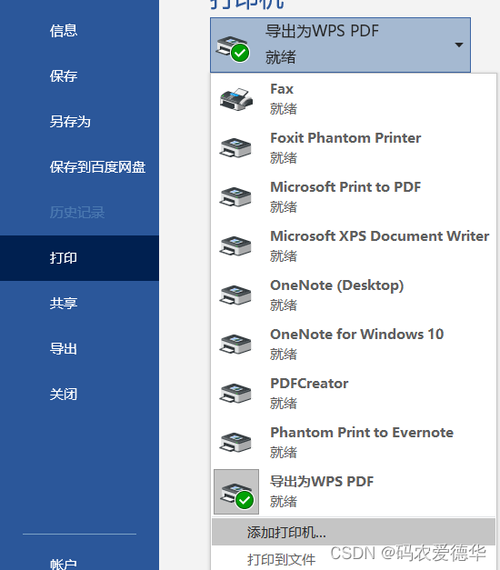Image resolution: width=500 pixels, height=570 pixels.
Task: Click the checked 导出为WPS PDF list icon
Action: [x=236, y=492]
